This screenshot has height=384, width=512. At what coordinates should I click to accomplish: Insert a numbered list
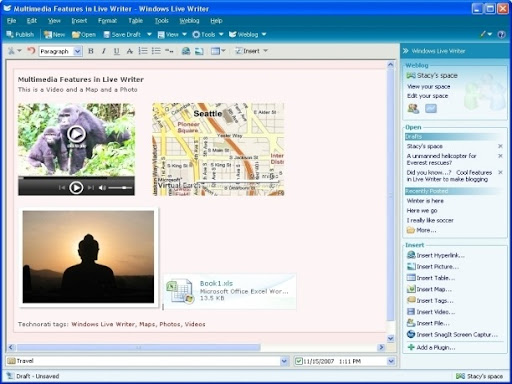[x=143, y=51]
